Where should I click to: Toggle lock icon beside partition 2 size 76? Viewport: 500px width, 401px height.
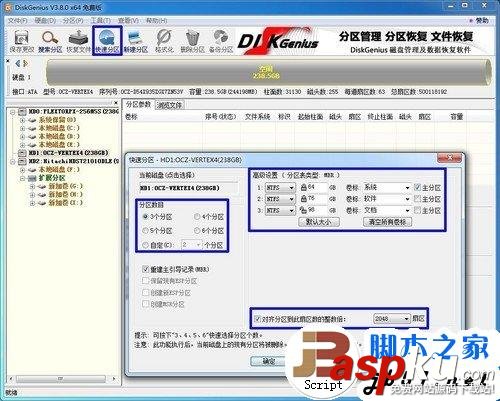click(304, 199)
